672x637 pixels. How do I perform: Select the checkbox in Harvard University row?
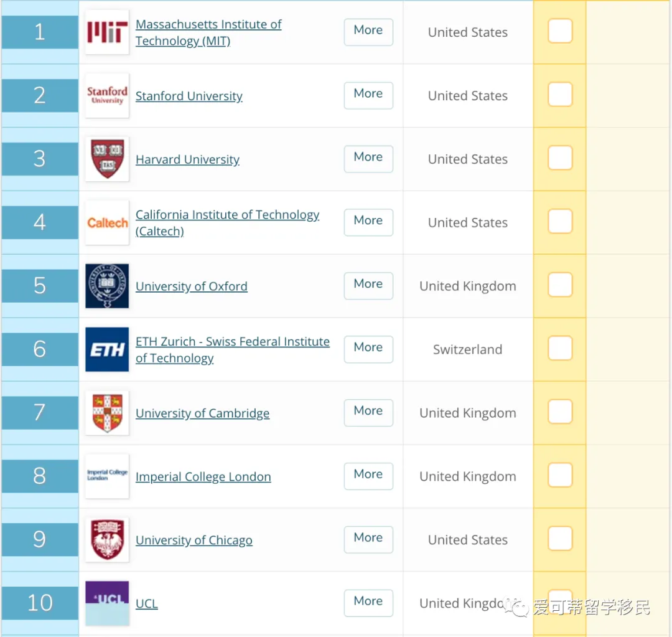pyautogui.click(x=560, y=158)
